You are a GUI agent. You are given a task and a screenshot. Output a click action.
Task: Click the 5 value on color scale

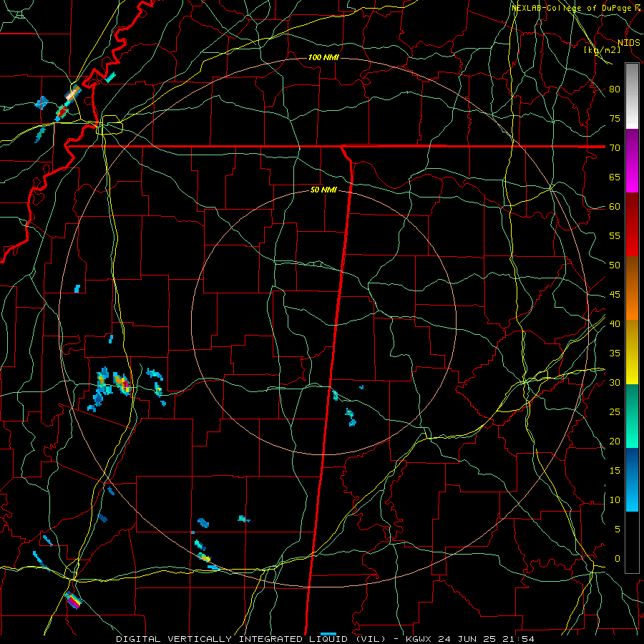coord(618,530)
